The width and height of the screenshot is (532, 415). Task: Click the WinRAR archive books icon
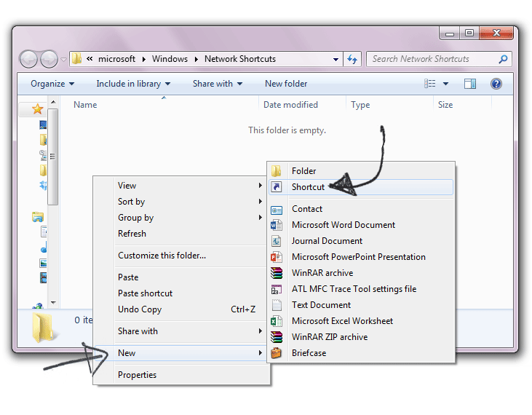click(276, 273)
